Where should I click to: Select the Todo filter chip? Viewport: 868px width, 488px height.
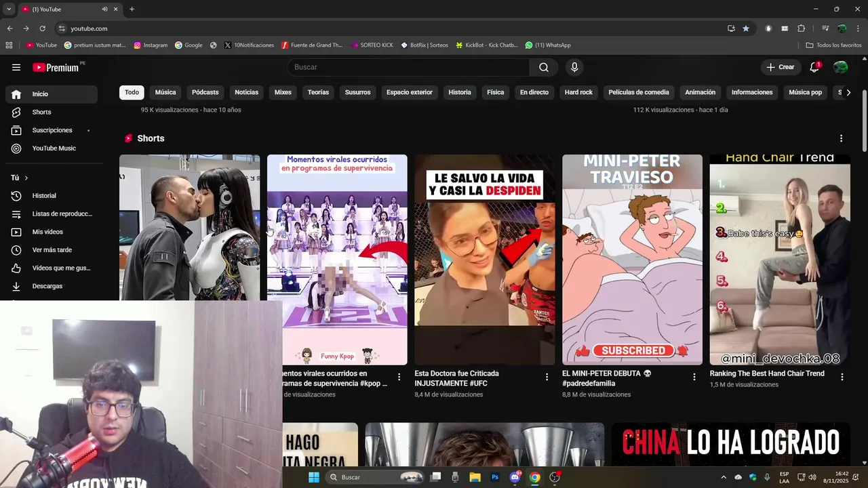pos(132,92)
